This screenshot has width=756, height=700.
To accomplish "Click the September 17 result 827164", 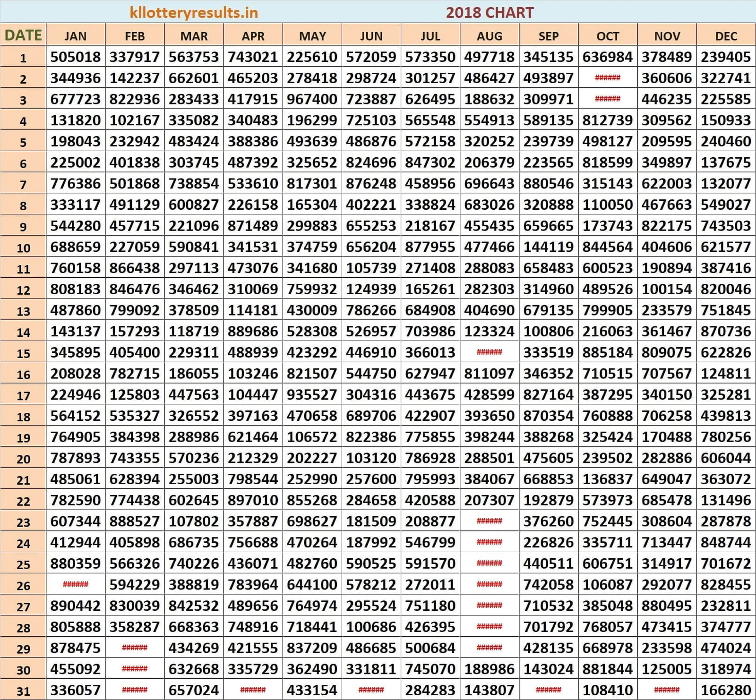I will tap(548, 395).
